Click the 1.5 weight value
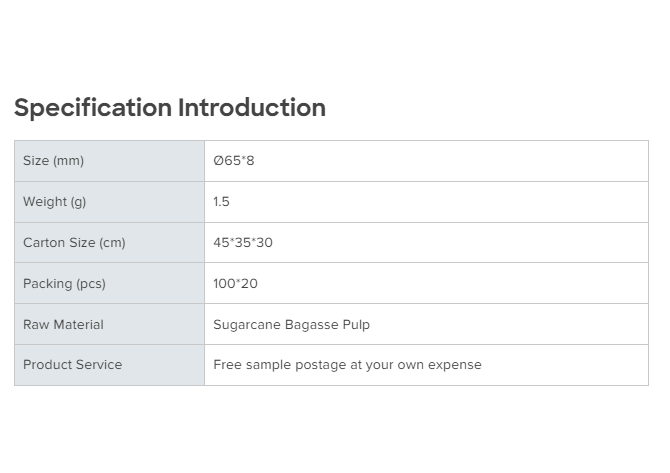This screenshot has height=473, width=670. pyautogui.click(x=222, y=202)
